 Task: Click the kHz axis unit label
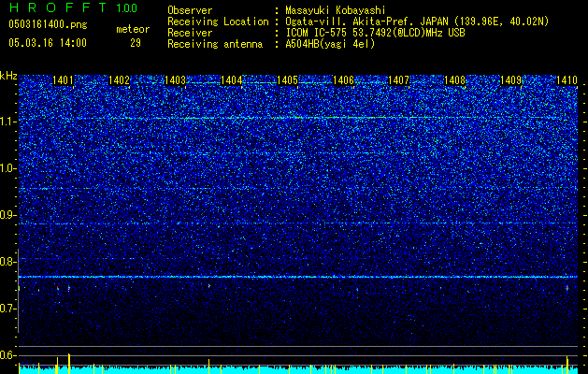8,76
